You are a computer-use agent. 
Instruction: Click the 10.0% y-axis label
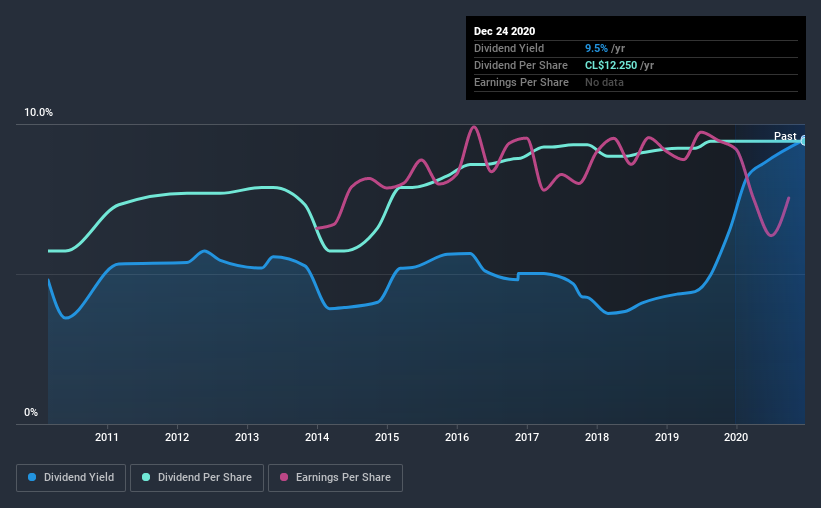(x=39, y=113)
